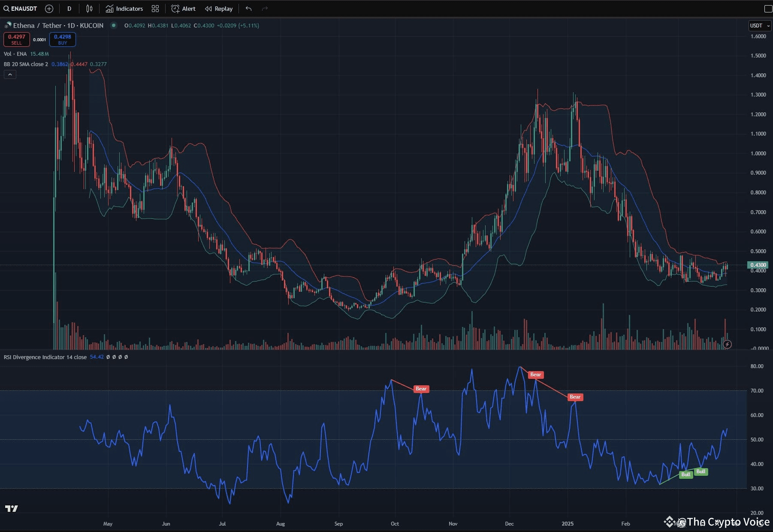773x532 pixels.
Task: Click the 1.6000 price scale label
Action: coord(758,36)
